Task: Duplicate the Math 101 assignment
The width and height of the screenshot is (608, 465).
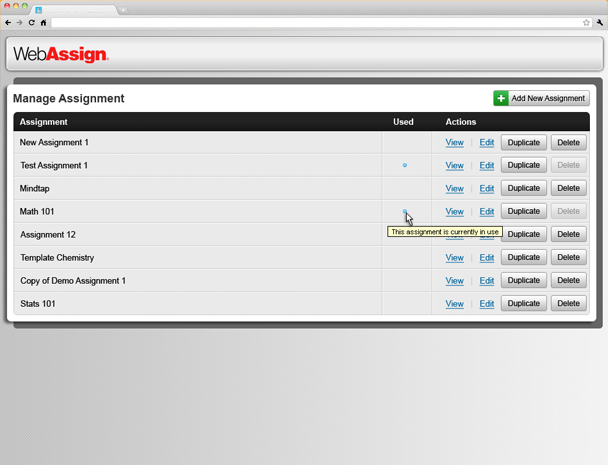Action: 523,212
